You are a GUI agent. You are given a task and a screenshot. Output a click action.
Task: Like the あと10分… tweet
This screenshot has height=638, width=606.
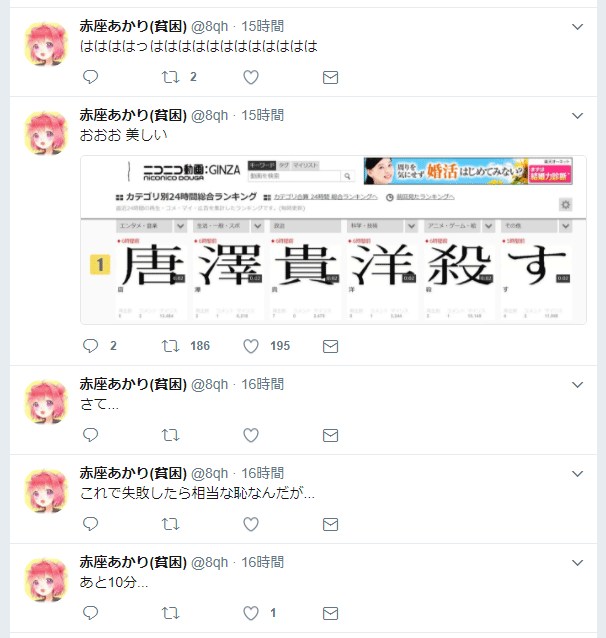(251, 613)
